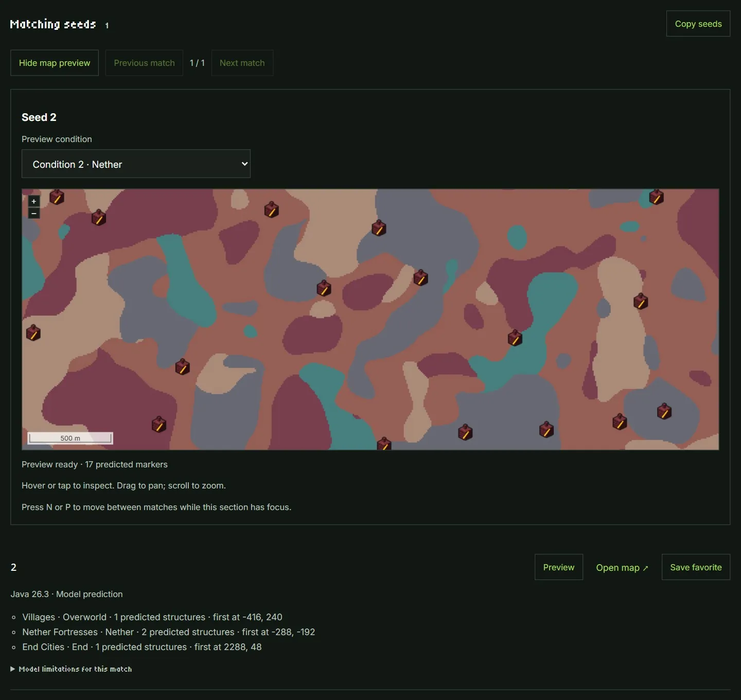Click the Preview button for seed 2
Screen dimensions: 741x700
click(x=559, y=567)
